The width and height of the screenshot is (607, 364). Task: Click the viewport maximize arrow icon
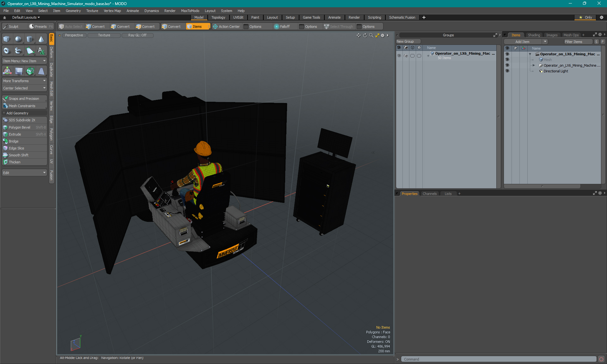tap(377, 35)
